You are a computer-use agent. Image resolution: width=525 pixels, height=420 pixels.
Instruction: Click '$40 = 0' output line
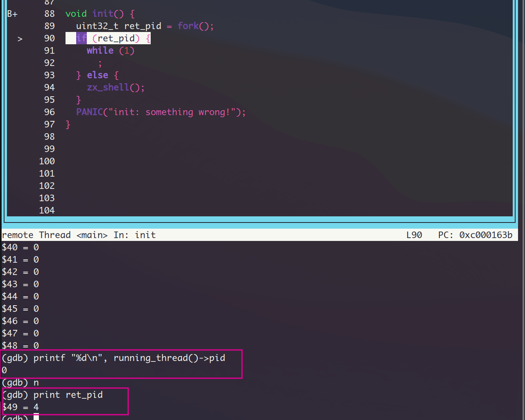pyautogui.click(x=20, y=247)
